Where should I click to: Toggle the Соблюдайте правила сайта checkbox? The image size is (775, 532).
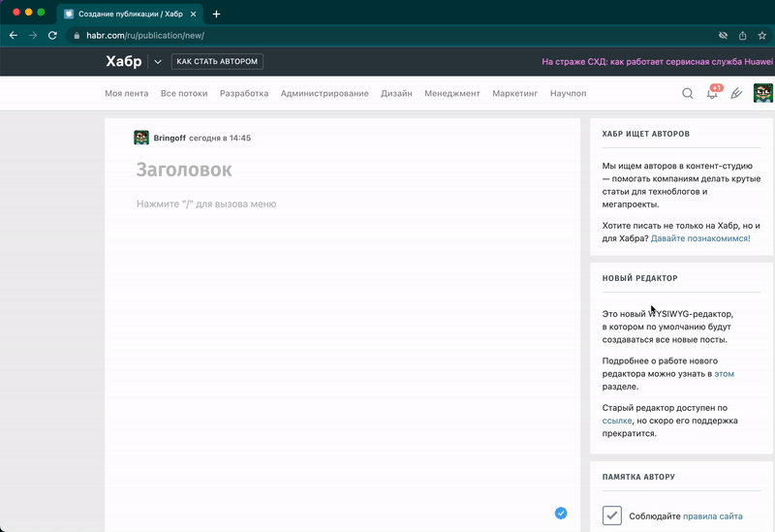pyautogui.click(x=612, y=516)
